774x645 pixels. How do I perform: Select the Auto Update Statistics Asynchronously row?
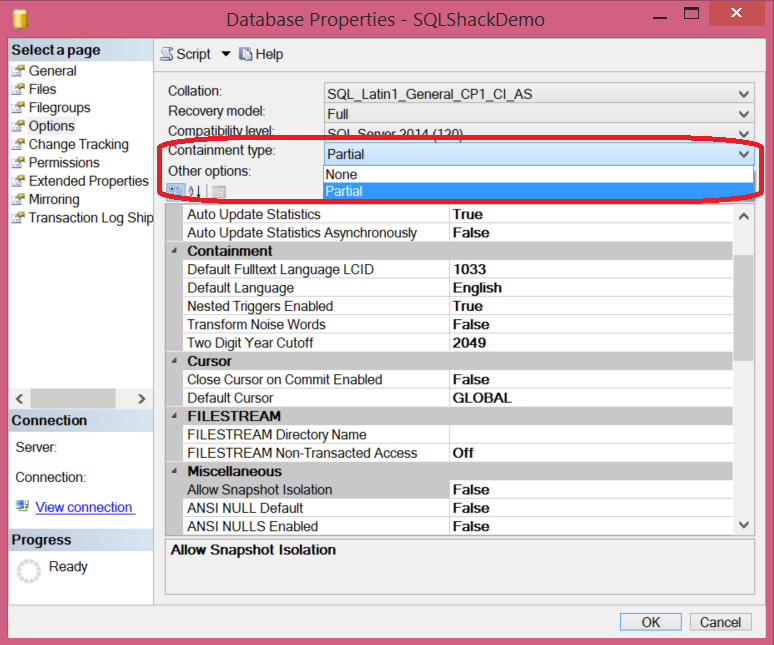point(458,232)
